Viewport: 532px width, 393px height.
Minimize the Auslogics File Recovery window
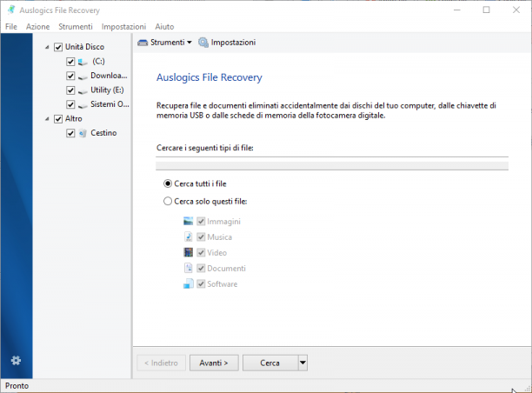tap(457, 10)
